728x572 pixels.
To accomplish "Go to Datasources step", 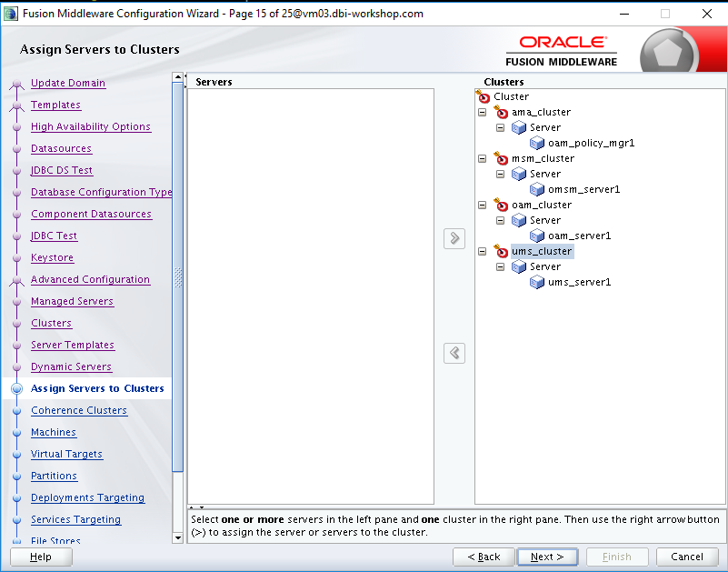I will (61, 149).
